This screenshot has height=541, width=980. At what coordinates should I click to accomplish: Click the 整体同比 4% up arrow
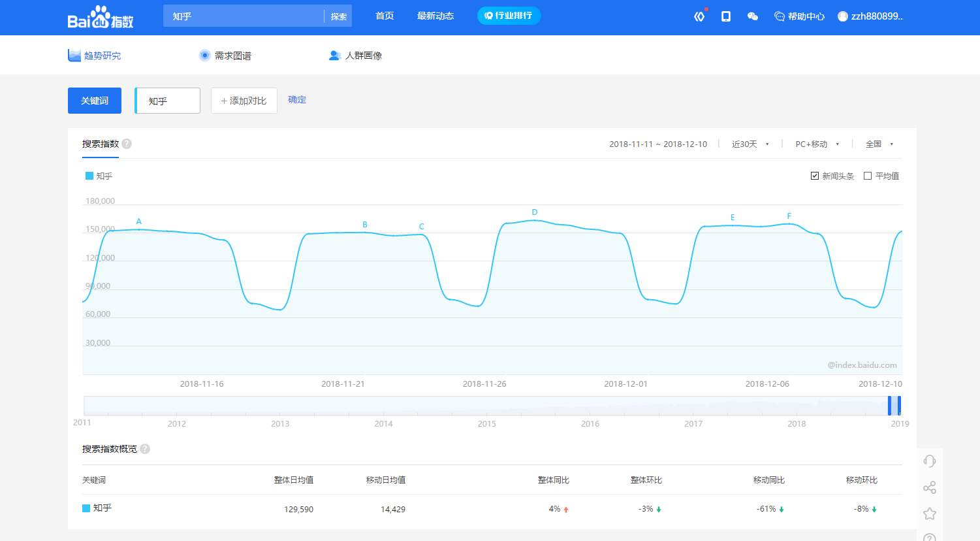(566, 510)
